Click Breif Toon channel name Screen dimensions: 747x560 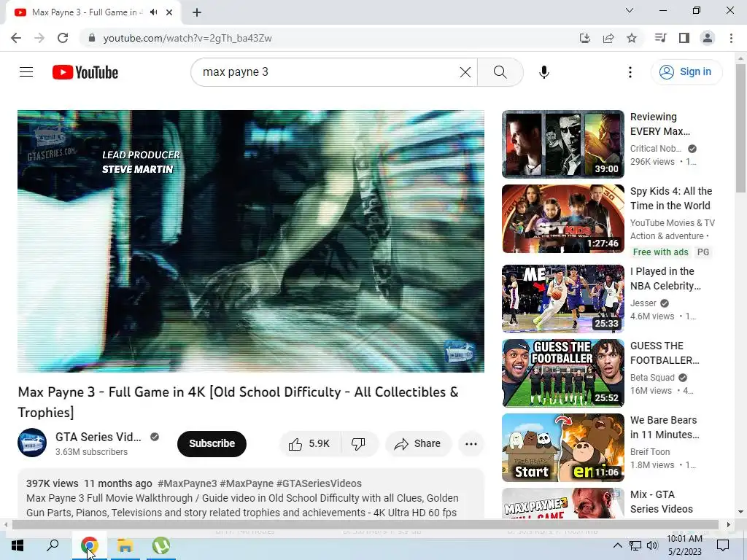[x=650, y=452]
